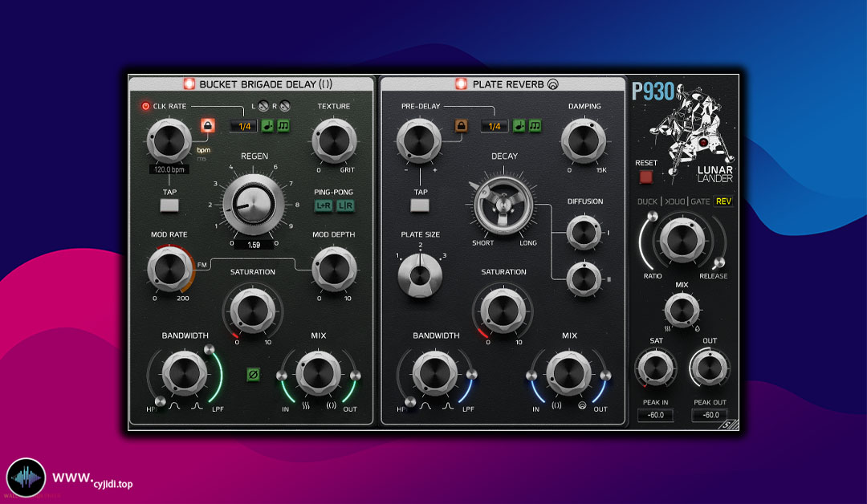Select the L|R ping-pong mode
867x504 pixels.
345,205
